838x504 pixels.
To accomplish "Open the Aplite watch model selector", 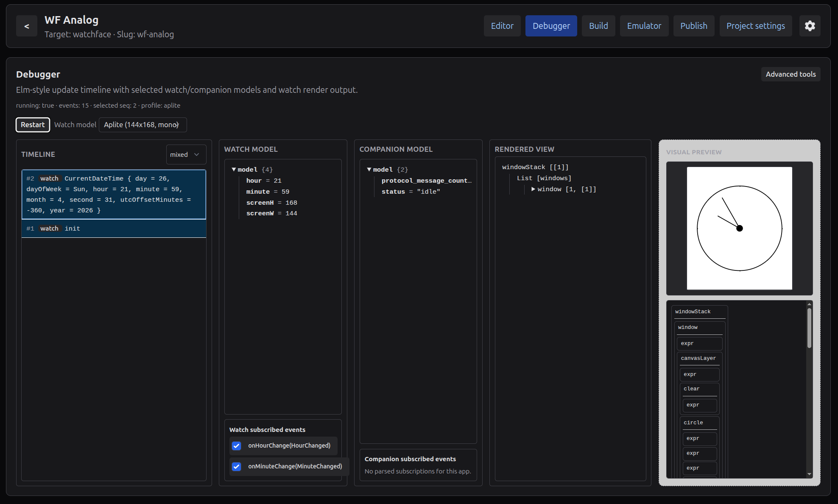I will tap(142, 125).
